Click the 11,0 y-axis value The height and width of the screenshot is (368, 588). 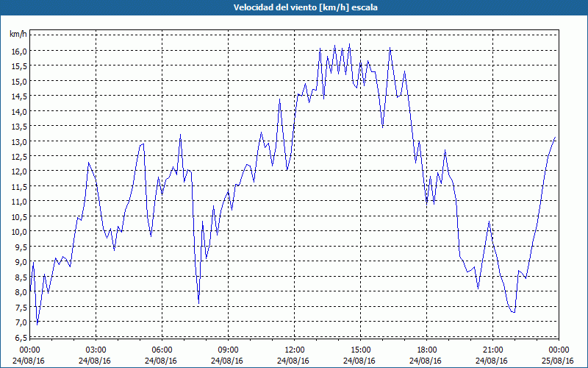coord(20,202)
